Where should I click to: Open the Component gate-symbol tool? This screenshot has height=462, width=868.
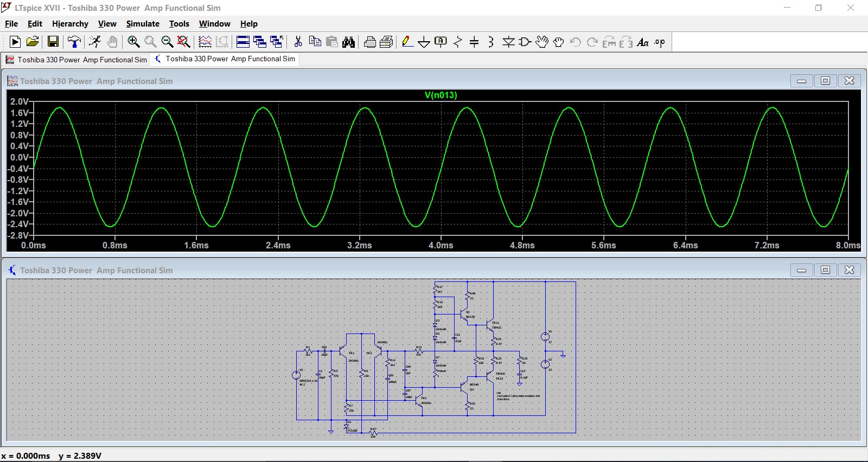click(x=525, y=42)
